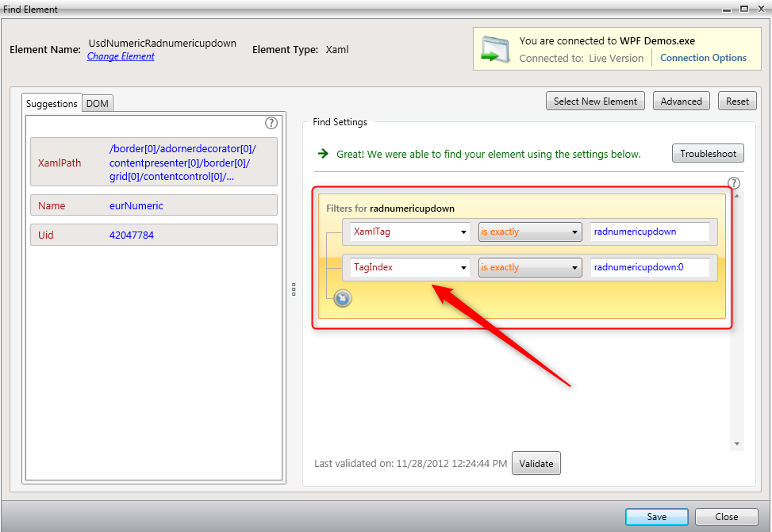Click the Troubleshoot button
Image resolution: width=772 pixels, height=532 pixels.
coord(708,153)
